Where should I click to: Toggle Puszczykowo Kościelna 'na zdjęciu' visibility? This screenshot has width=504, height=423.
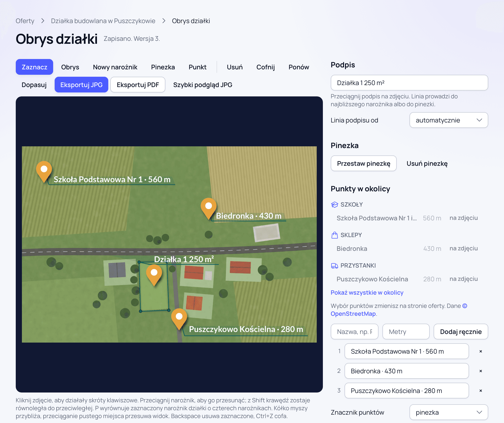click(x=464, y=279)
